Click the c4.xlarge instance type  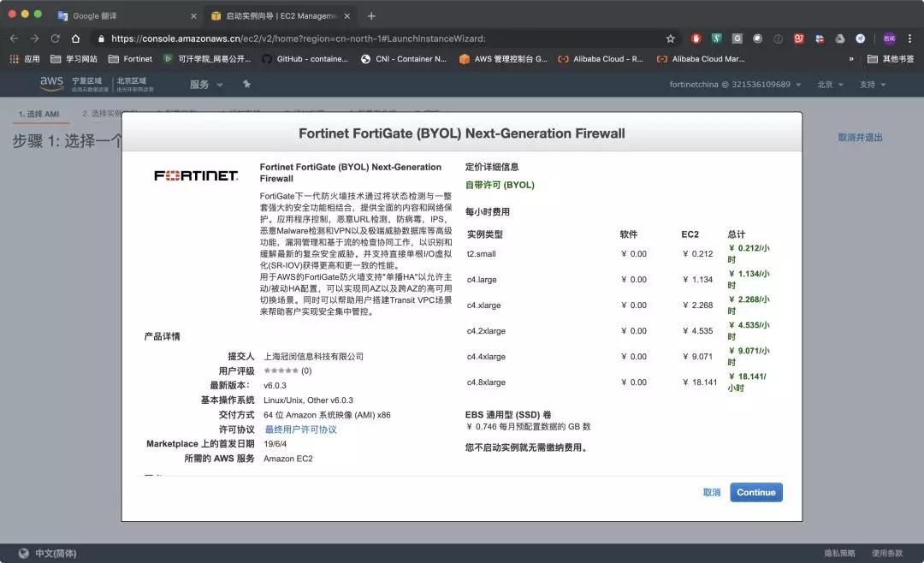coord(483,305)
